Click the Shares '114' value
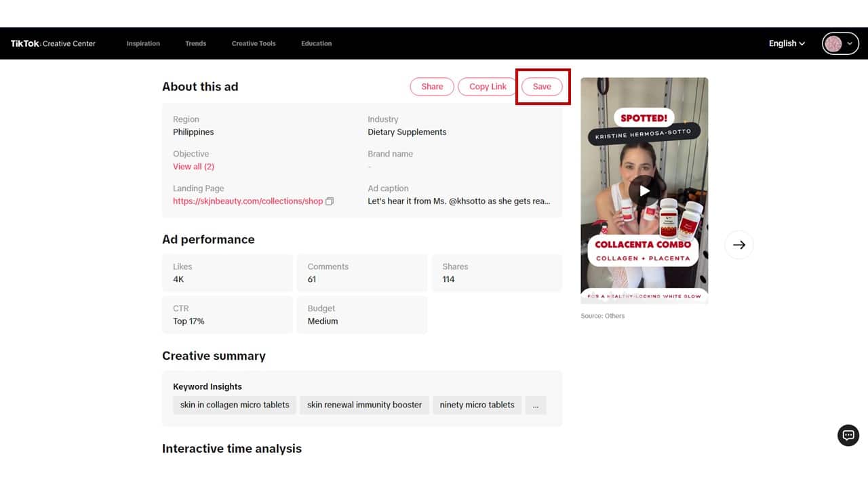868x488 pixels. (x=449, y=279)
